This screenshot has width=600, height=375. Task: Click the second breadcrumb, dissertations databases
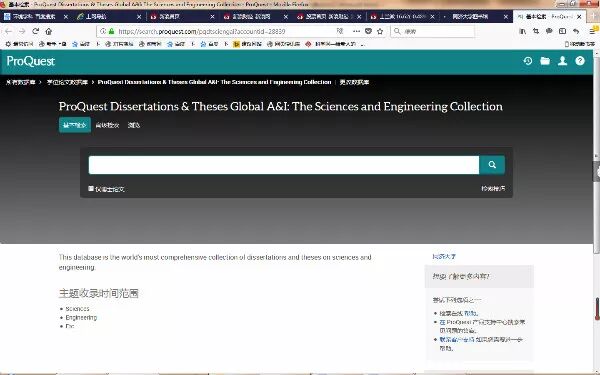67,82
